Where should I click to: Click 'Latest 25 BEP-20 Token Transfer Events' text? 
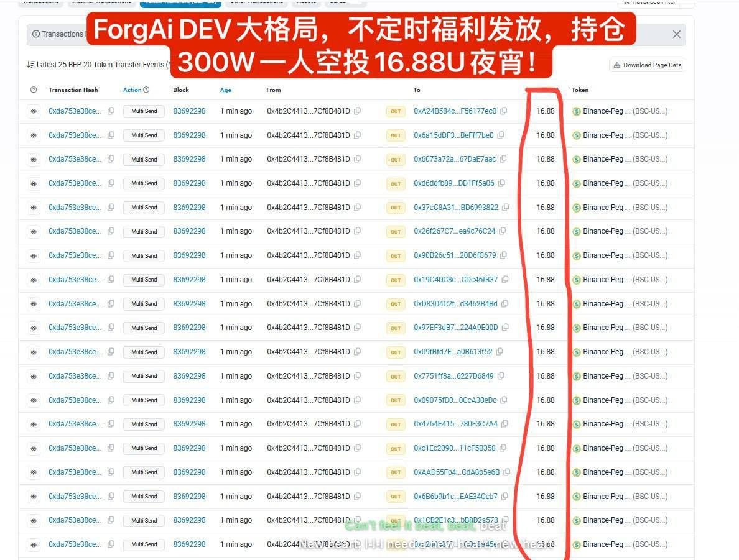coord(100,65)
